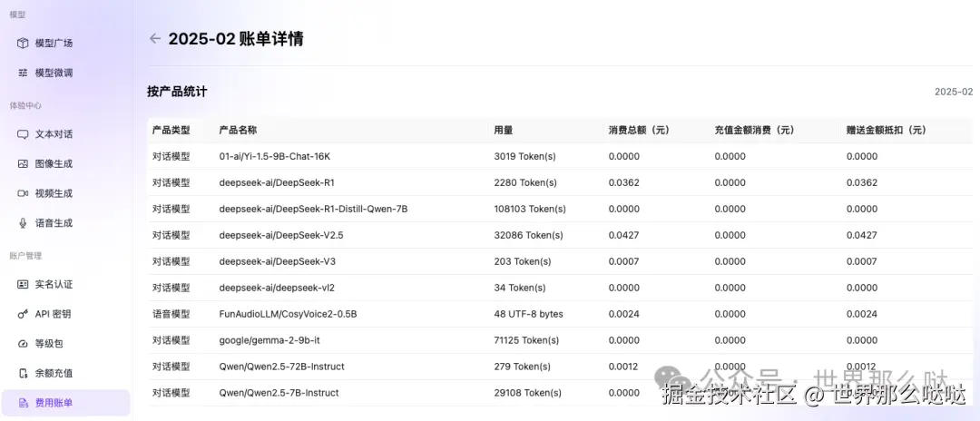Click the 充值金额消费（元） column header
The width and height of the screenshot is (980, 421).
754,130
